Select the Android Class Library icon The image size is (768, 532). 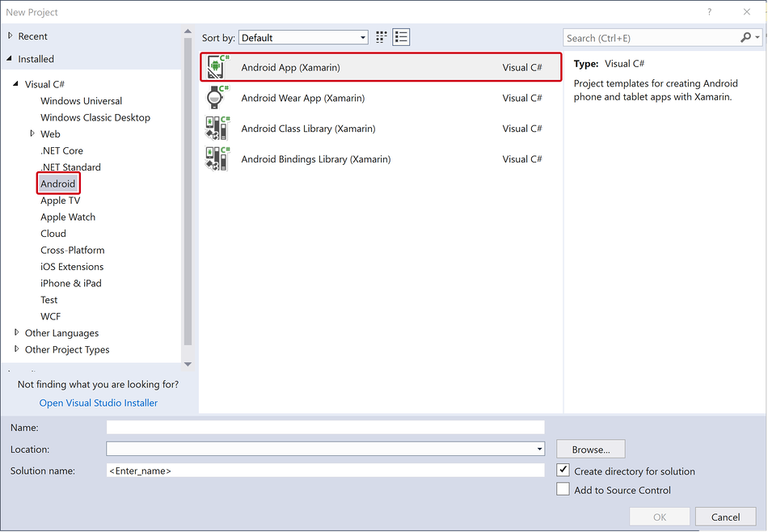click(x=217, y=129)
